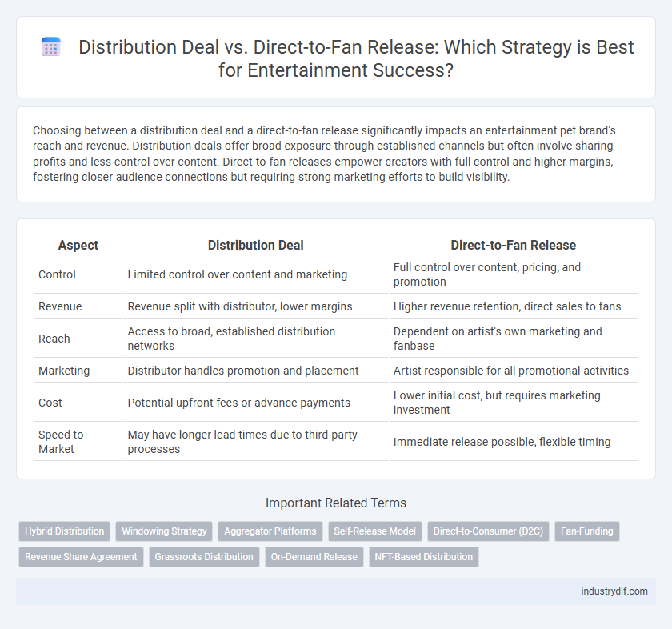The height and width of the screenshot is (629, 672).
Task: Visit the industrydif.com footer link
Action: (x=614, y=591)
